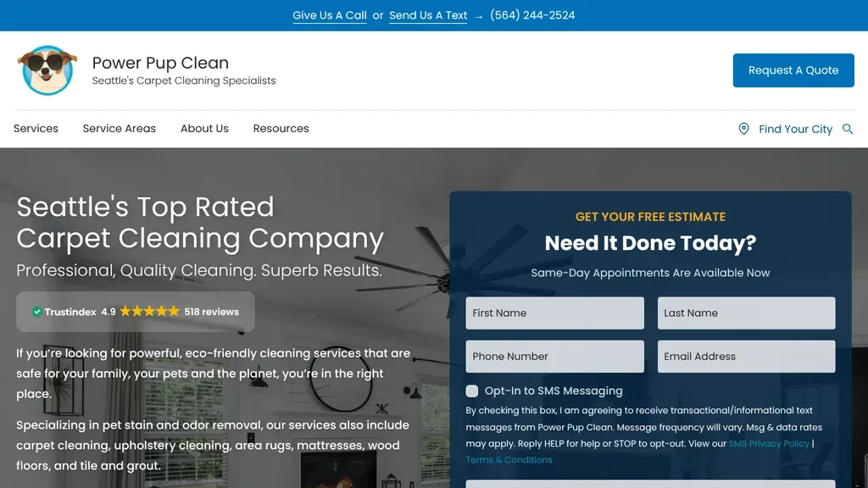Click the Seattle's Top Rated Carpet Cleaning Company heading
The image size is (868, 488).
click(x=200, y=223)
